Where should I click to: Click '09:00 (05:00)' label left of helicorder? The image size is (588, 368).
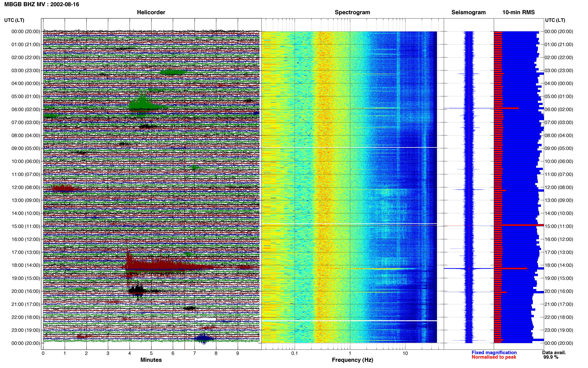(x=26, y=148)
